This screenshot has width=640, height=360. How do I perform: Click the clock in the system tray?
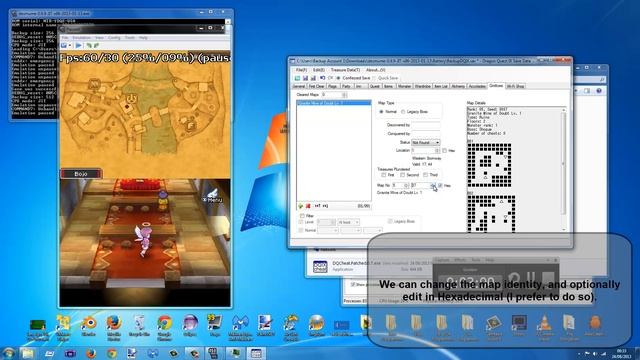623,354
